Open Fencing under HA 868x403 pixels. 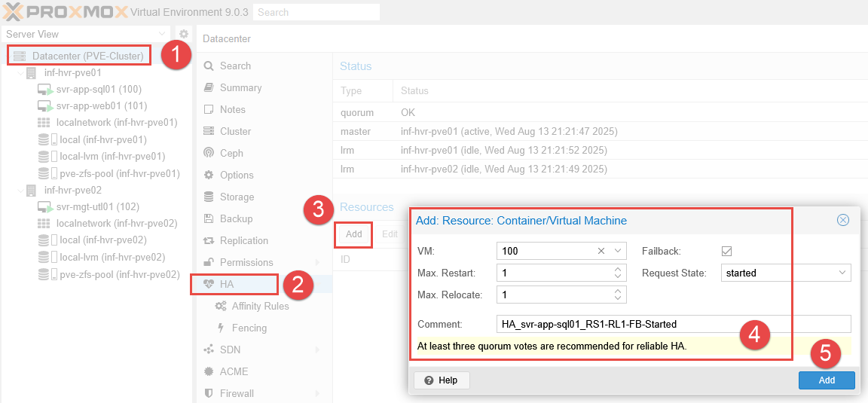click(x=249, y=328)
